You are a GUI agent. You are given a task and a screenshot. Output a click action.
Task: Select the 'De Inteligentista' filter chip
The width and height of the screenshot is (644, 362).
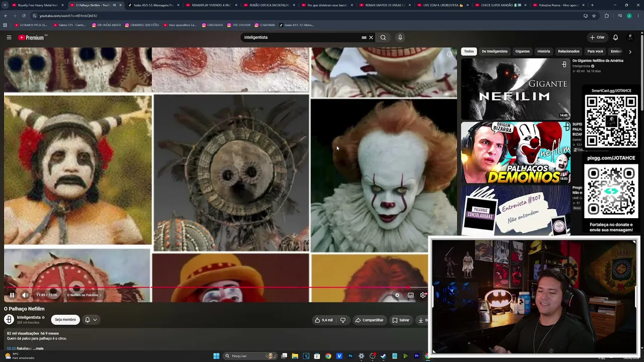point(495,51)
